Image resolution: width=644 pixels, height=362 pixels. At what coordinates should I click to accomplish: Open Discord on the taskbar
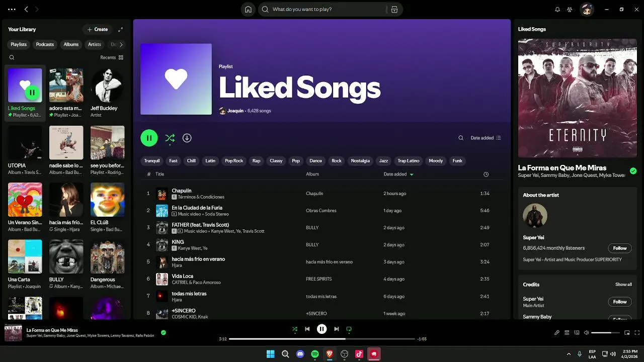300,354
